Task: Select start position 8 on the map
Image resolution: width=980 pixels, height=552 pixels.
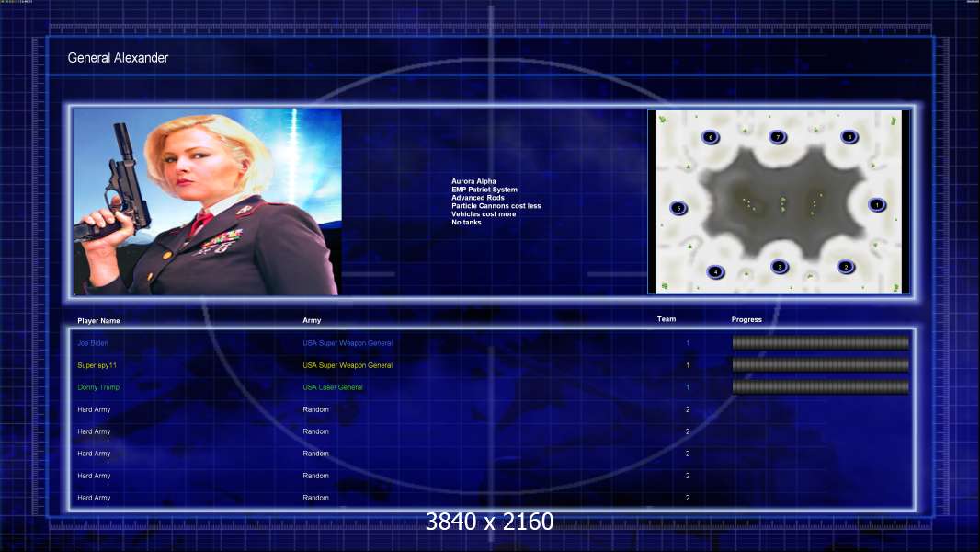Action: [849, 137]
